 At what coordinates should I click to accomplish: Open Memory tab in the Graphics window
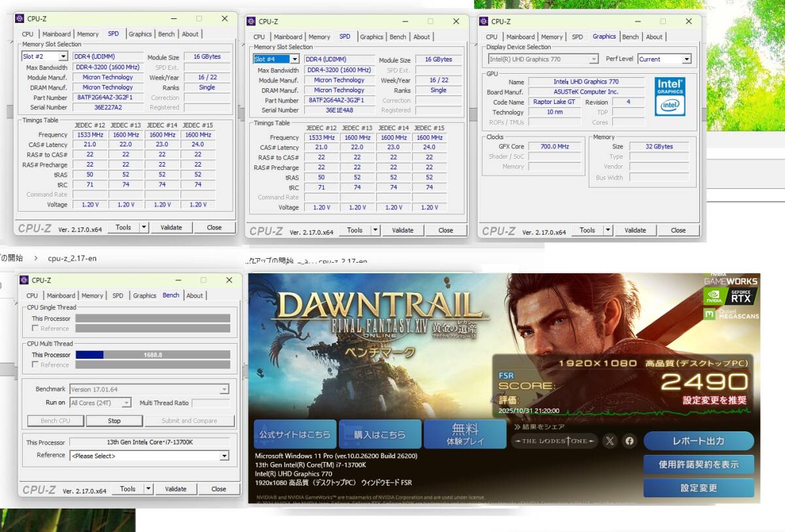551,37
